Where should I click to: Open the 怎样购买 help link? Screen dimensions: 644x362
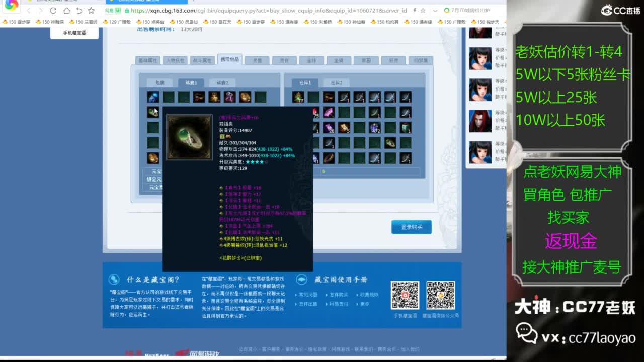point(339,295)
